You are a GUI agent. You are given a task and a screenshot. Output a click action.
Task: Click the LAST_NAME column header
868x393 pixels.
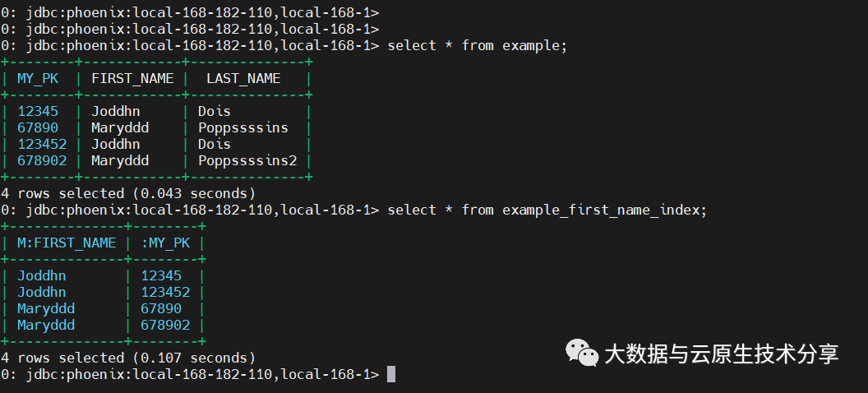click(x=243, y=79)
